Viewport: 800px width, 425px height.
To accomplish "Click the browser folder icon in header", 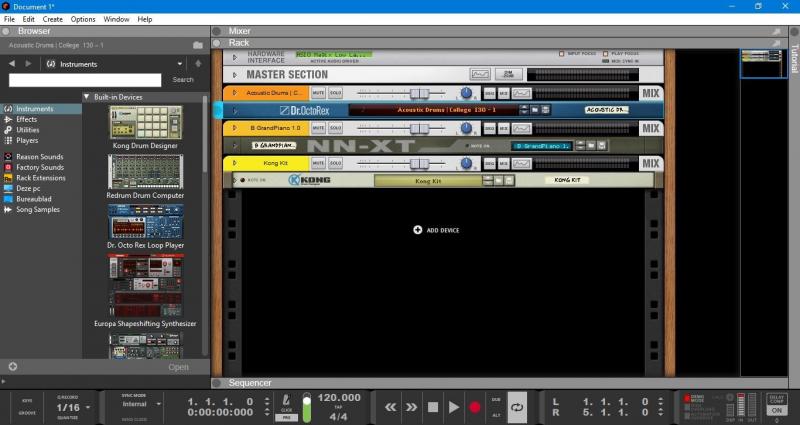I will pyautogui.click(x=198, y=45).
